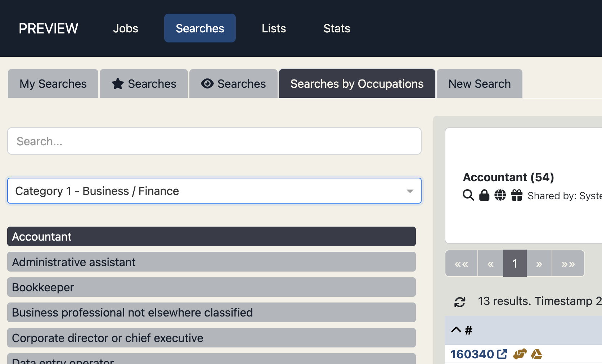The height and width of the screenshot is (364, 602).
Task: Click the refresh icon beside 13 results
Action: click(460, 301)
